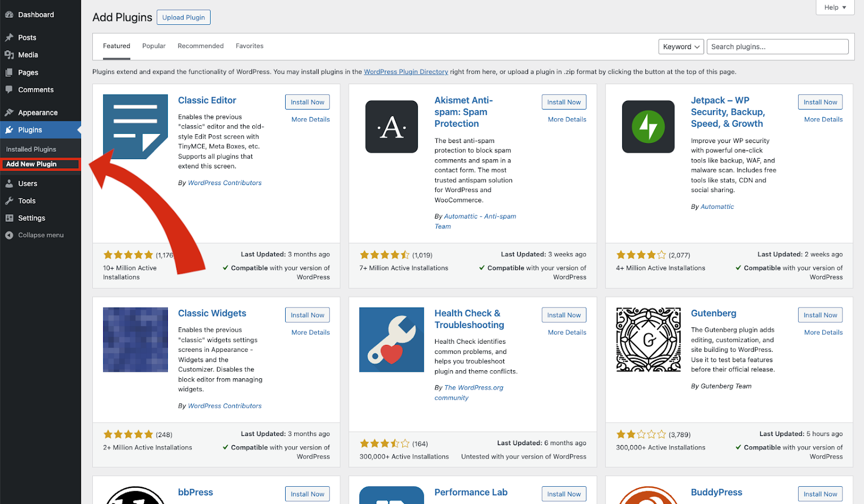Switch to the Popular tab

tap(154, 46)
